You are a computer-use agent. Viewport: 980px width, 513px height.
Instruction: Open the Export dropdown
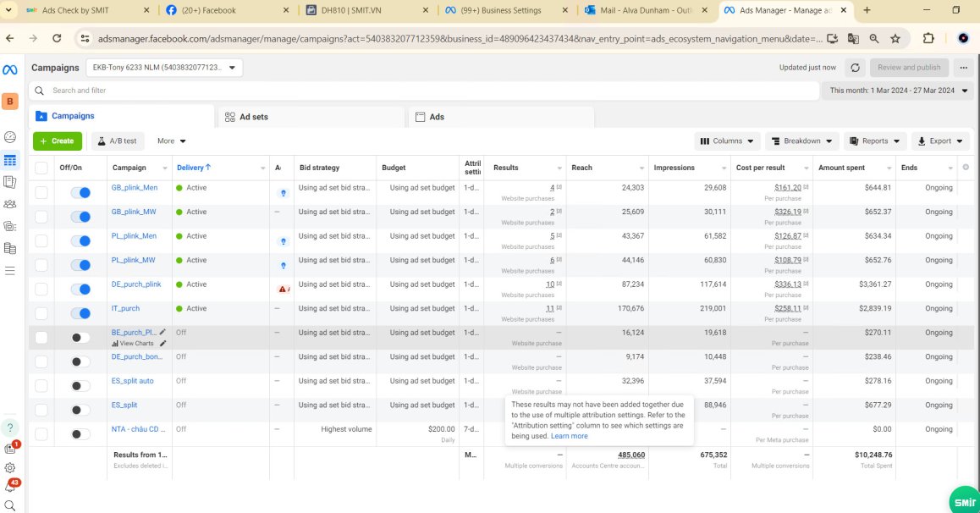[x=940, y=141]
